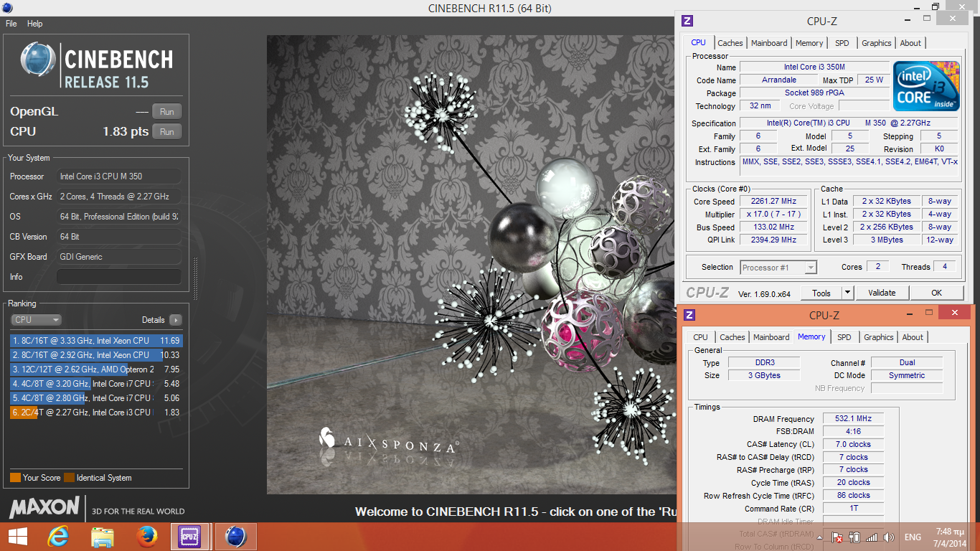Click the volume speaker tray icon
Screen dimensions: 980x551
(889, 537)
